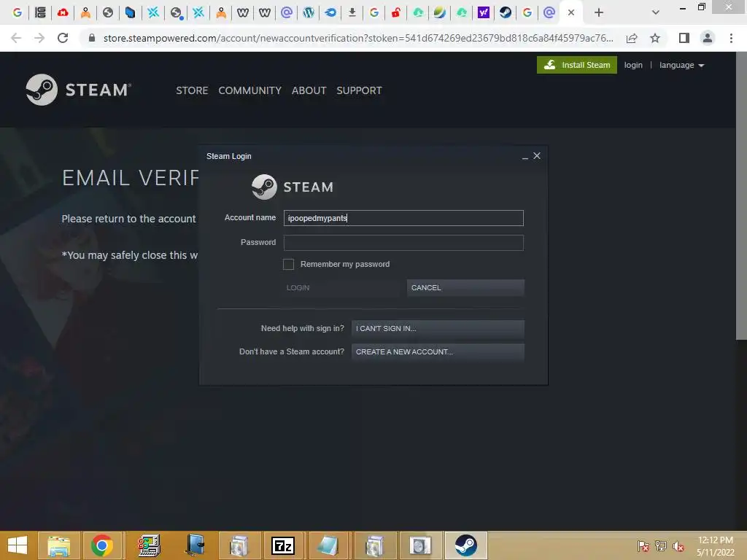Go back using the browser back arrow

(16, 38)
